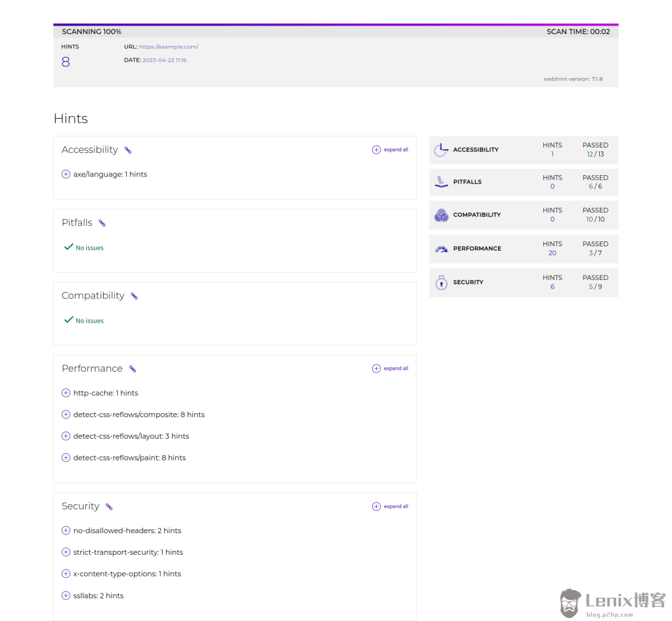Click expand all in the Accessibility section

point(390,150)
